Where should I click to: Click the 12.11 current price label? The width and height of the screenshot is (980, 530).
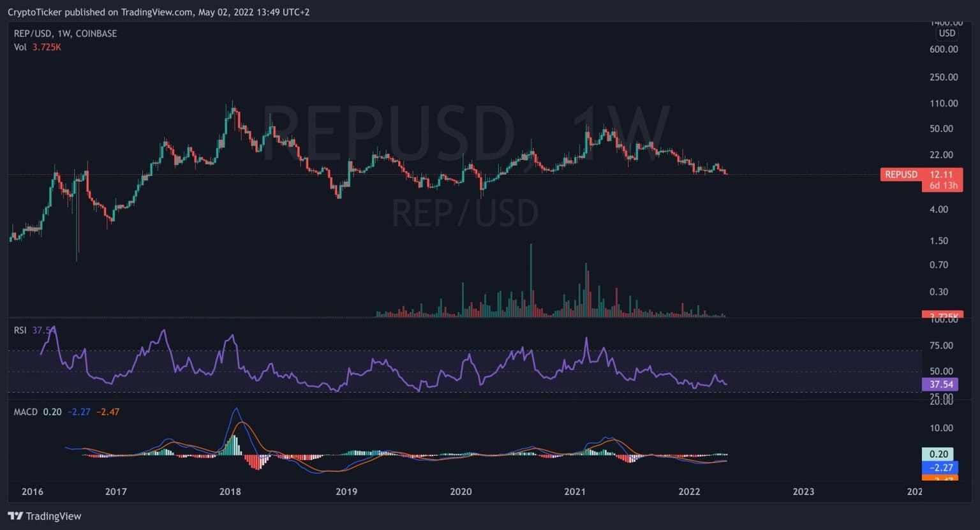click(942, 174)
